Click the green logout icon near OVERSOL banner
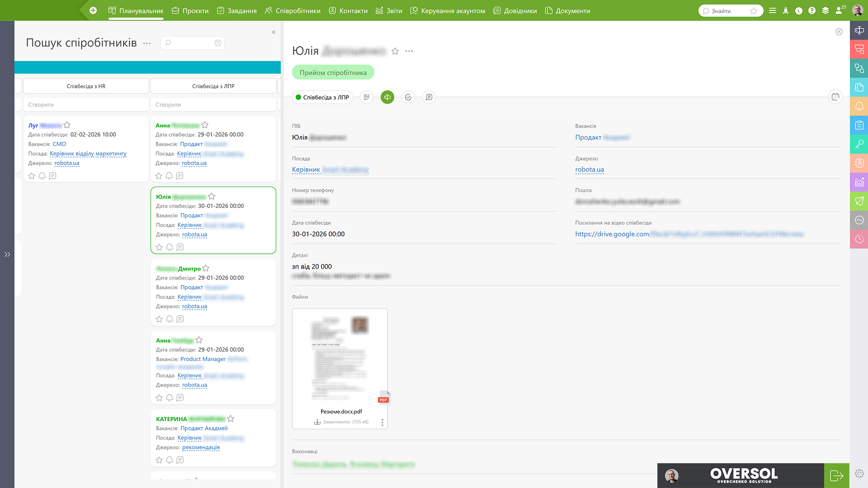868x488 pixels. point(836,475)
